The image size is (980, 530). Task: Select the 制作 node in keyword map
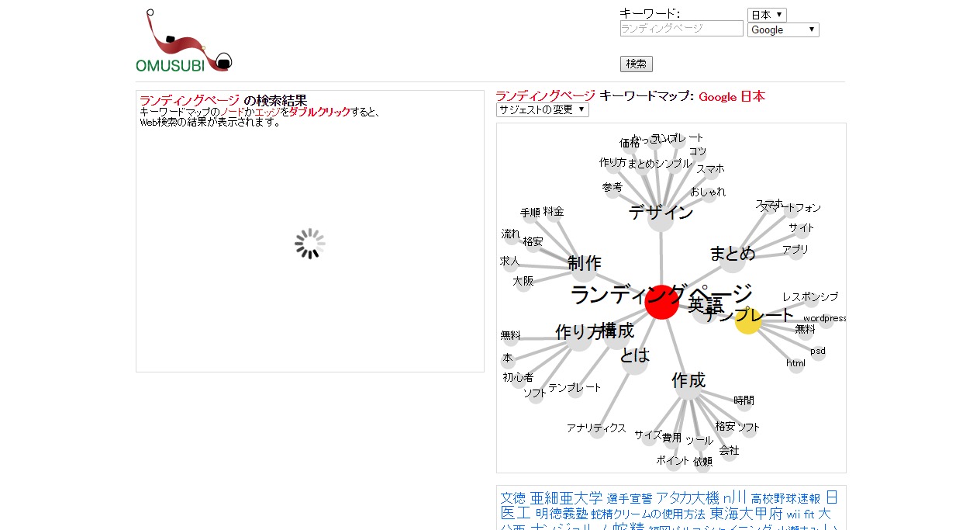pos(585,268)
